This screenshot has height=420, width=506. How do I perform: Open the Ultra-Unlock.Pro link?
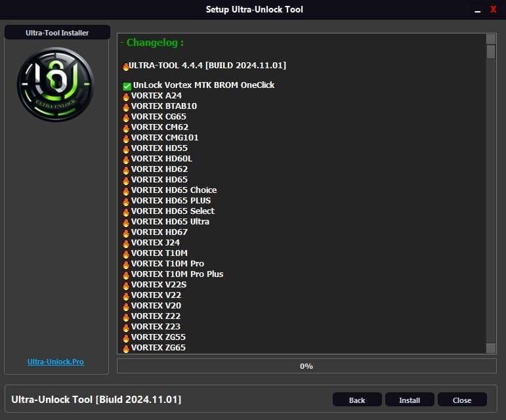(x=56, y=362)
